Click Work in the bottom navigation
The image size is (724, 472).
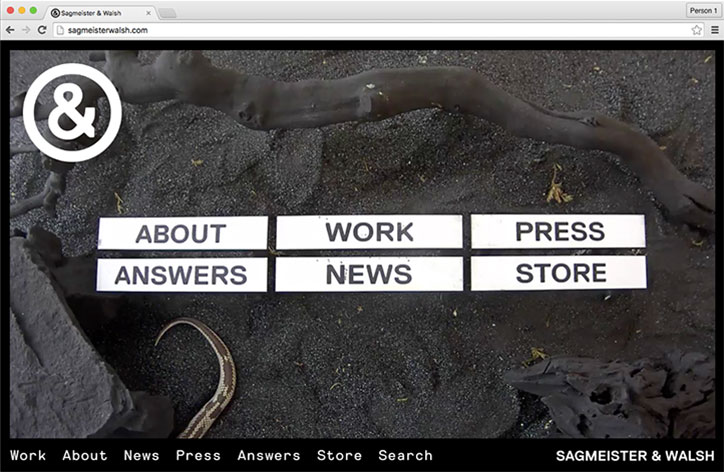click(28, 455)
